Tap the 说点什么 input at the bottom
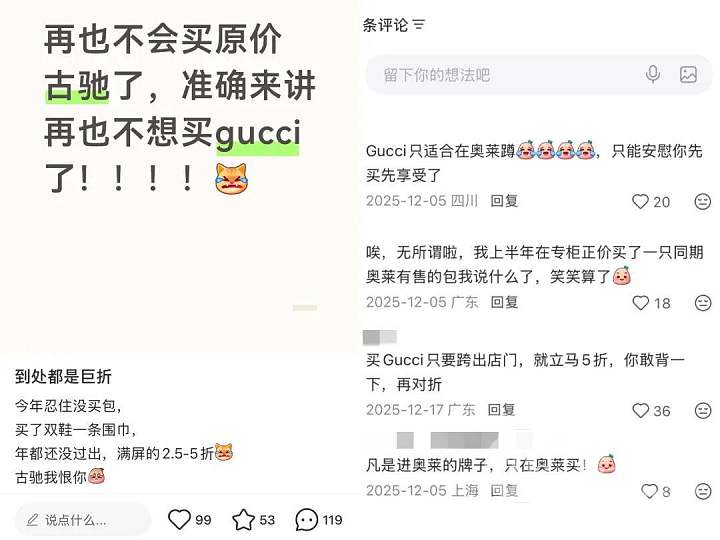This screenshot has width=720, height=540. pos(83,520)
